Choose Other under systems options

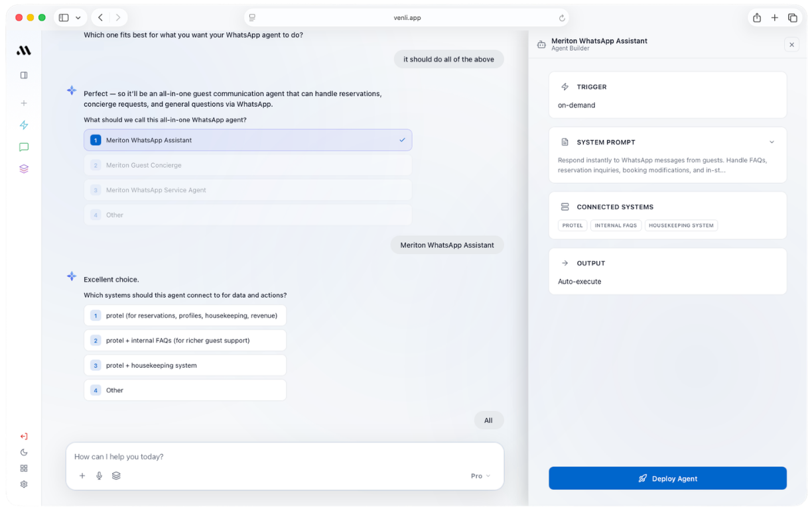(x=185, y=390)
